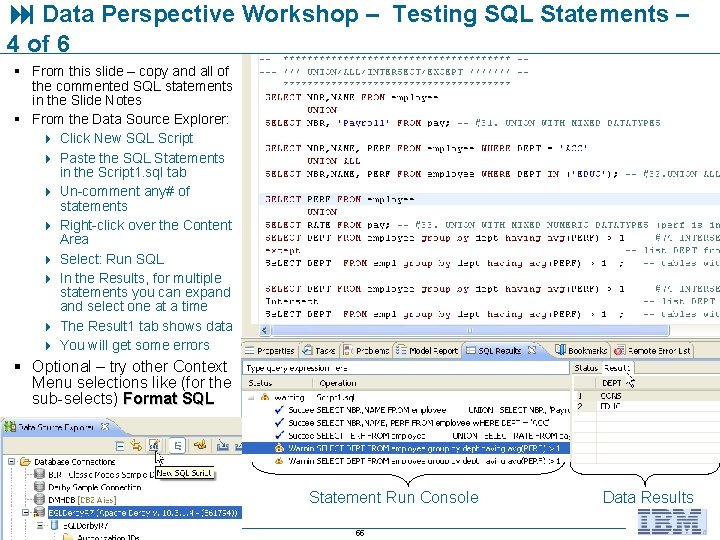
Task: Click the Derby Sample Connection database icon
Action: [40, 487]
